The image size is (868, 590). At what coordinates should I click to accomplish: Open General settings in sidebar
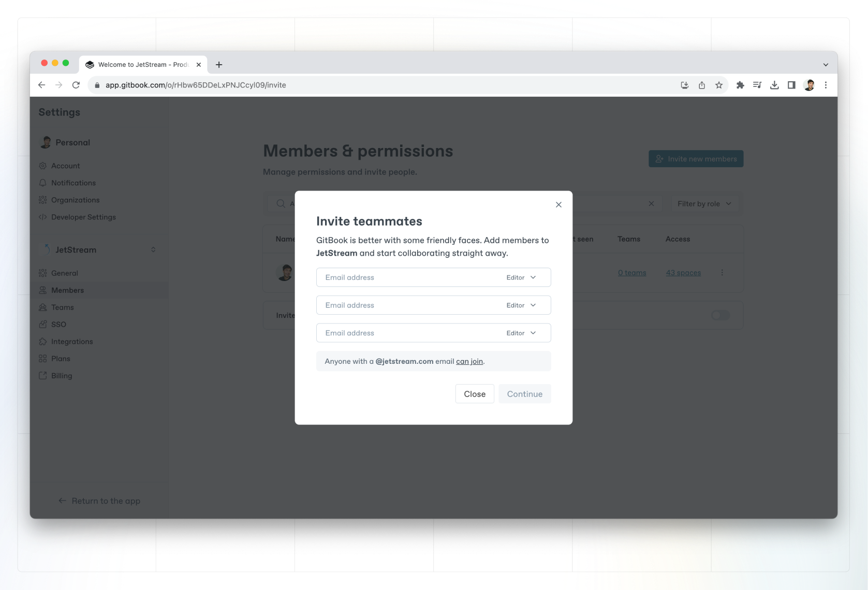pyautogui.click(x=64, y=273)
